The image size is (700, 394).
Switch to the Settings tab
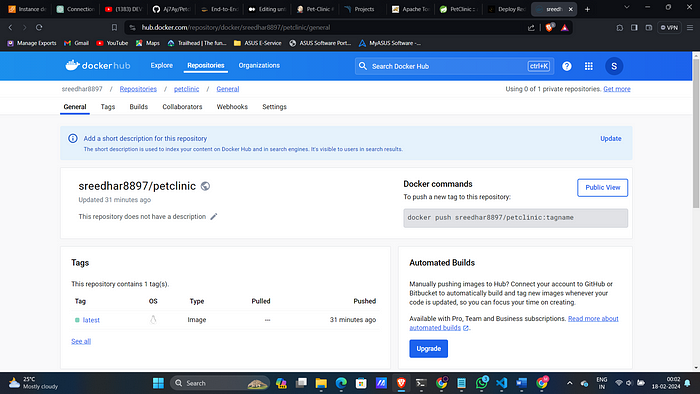click(274, 107)
